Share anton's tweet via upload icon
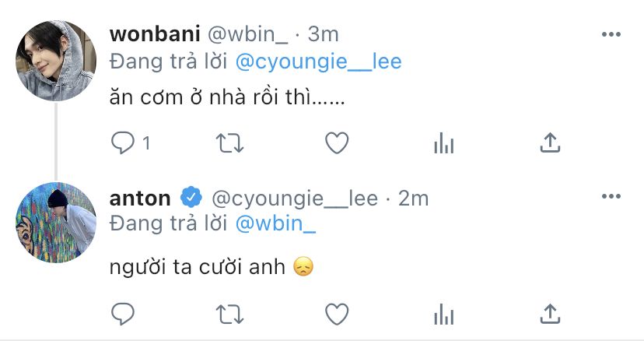 [550, 315]
